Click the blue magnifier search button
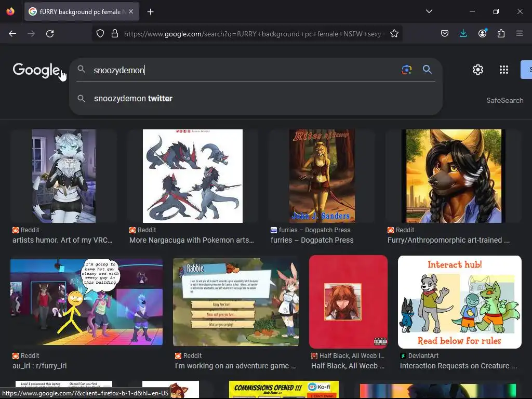532x399 pixels. coord(427,70)
